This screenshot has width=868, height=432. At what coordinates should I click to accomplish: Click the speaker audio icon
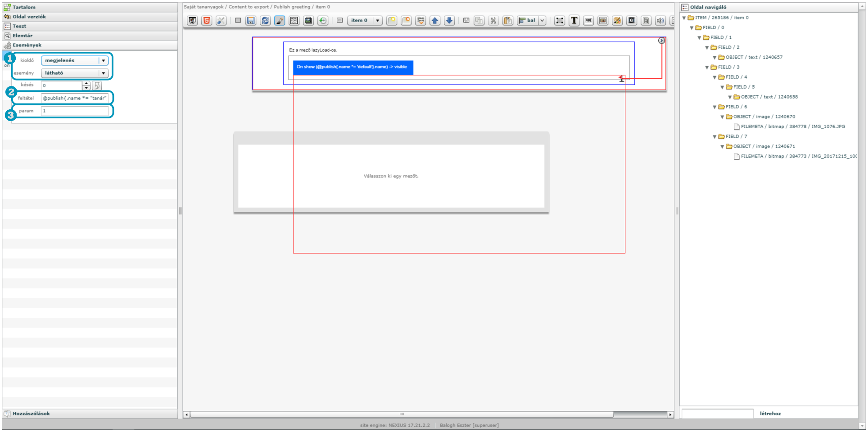660,21
